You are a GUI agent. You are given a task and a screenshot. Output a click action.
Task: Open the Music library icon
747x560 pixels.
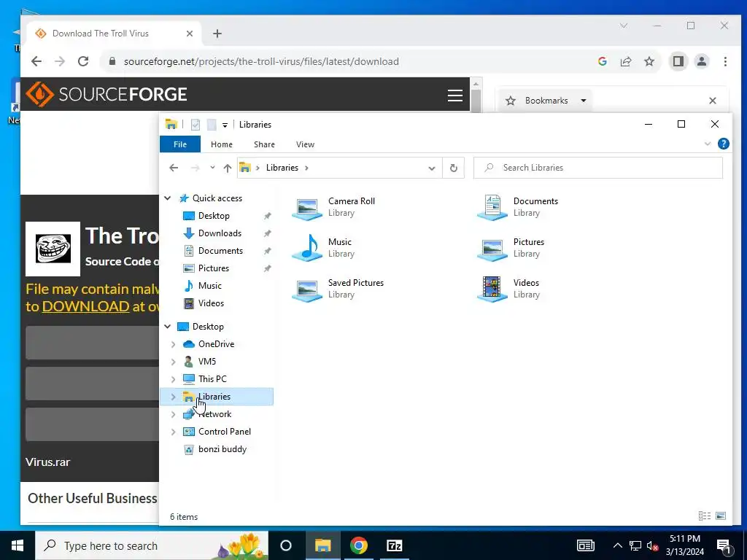307,248
